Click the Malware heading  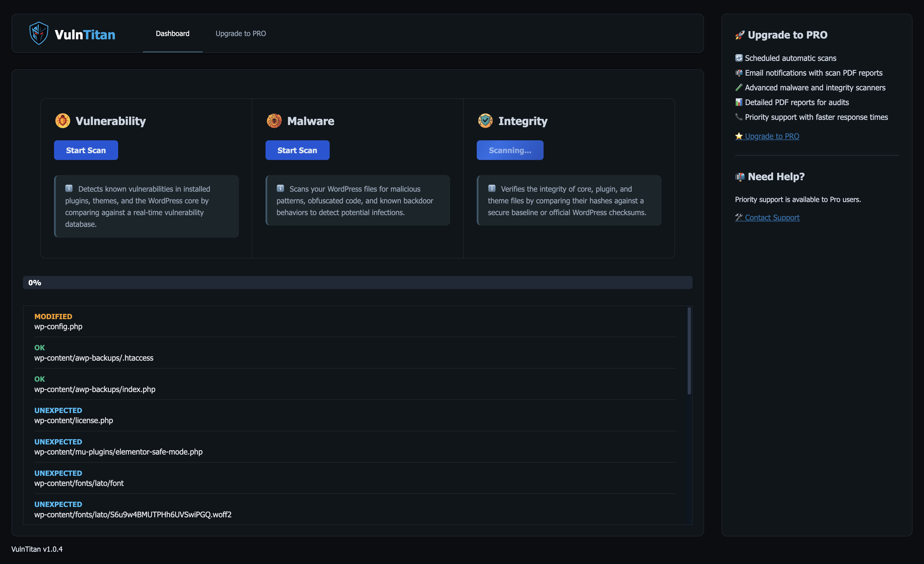(x=311, y=121)
